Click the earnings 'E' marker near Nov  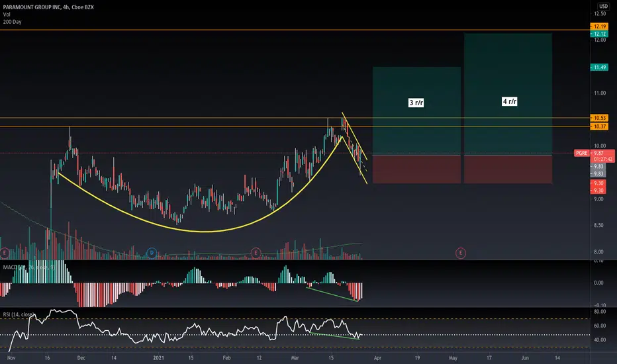pyautogui.click(x=5, y=253)
